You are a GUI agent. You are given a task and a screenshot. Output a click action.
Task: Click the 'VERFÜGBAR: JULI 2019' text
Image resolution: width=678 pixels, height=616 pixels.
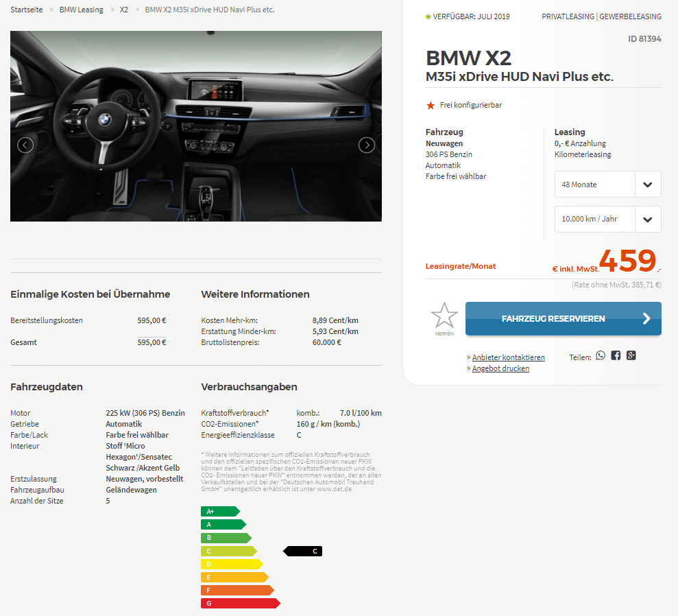(472, 16)
